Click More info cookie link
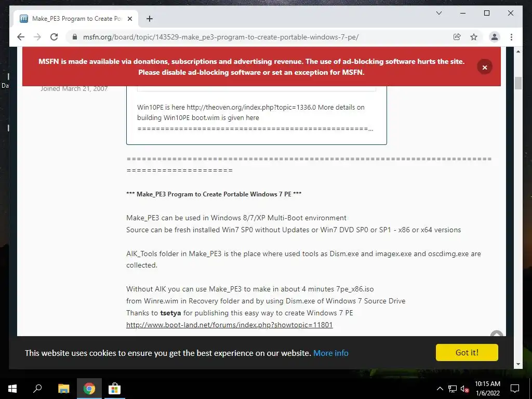 (x=331, y=353)
